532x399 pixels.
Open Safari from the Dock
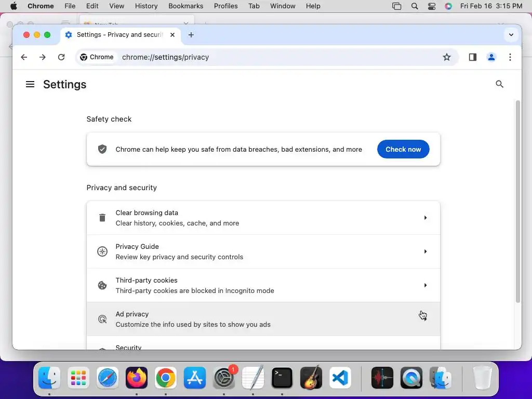(108, 378)
